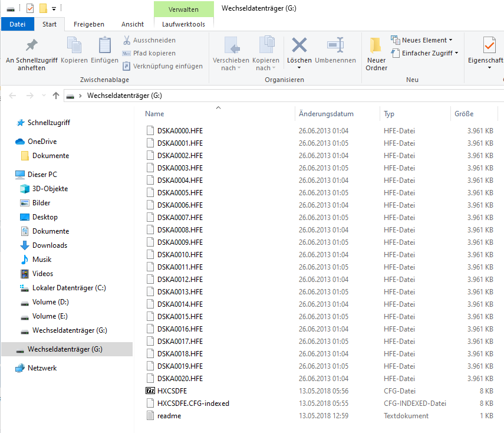Navigate forward with the right arrow
Image resolution: width=504 pixels, height=433 pixels.
point(30,96)
